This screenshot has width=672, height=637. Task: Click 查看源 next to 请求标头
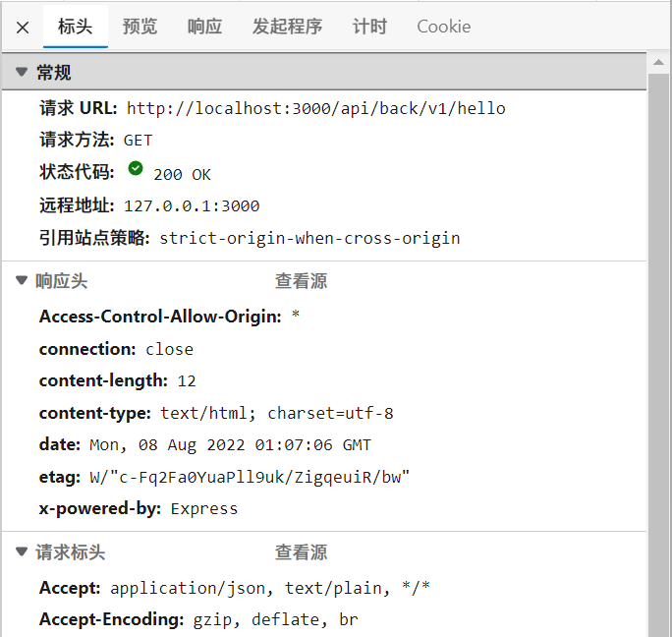coord(301,553)
